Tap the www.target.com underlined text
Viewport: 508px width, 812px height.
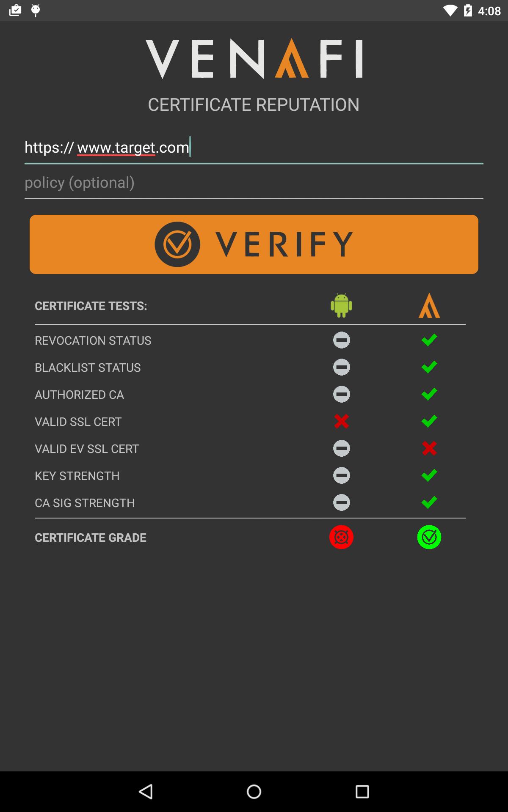(x=133, y=148)
